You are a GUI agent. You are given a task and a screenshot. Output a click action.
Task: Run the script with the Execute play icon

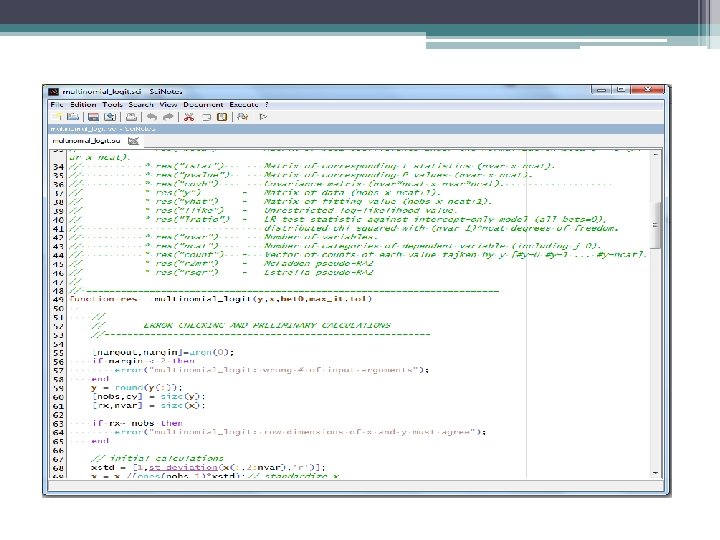[263, 116]
